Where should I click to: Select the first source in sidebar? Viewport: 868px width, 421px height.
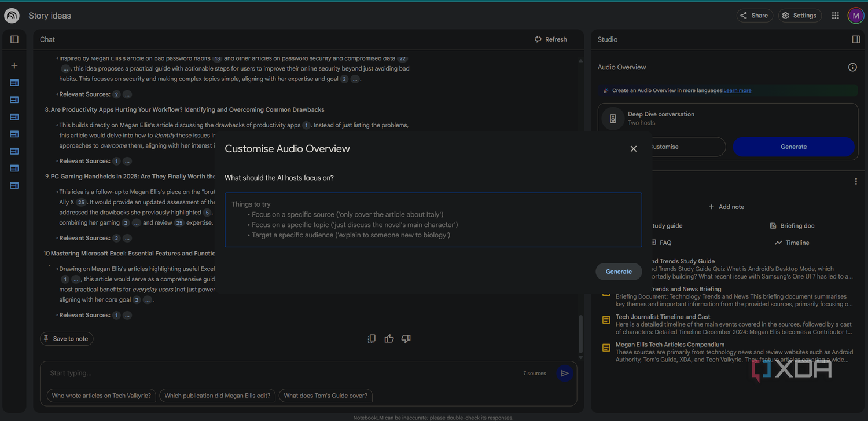click(x=14, y=83)
